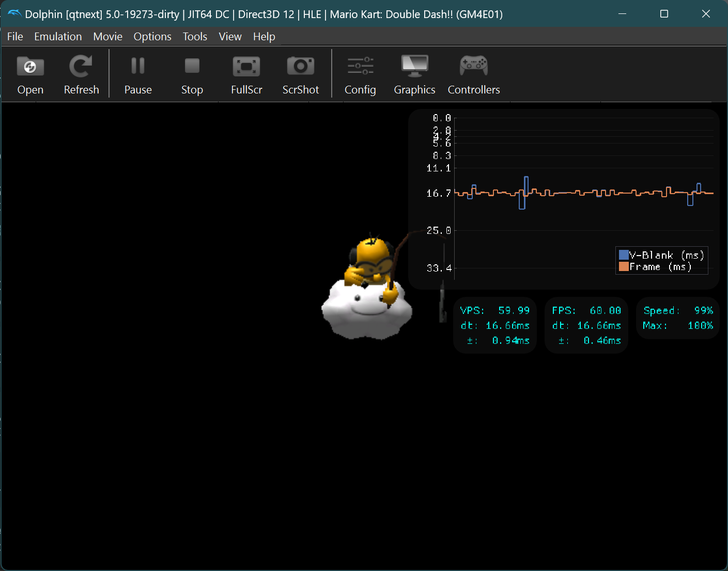Click the 25.0 axis label on graph
The image size is (728, 571).
pyautogui.click(x=439, y=230)
